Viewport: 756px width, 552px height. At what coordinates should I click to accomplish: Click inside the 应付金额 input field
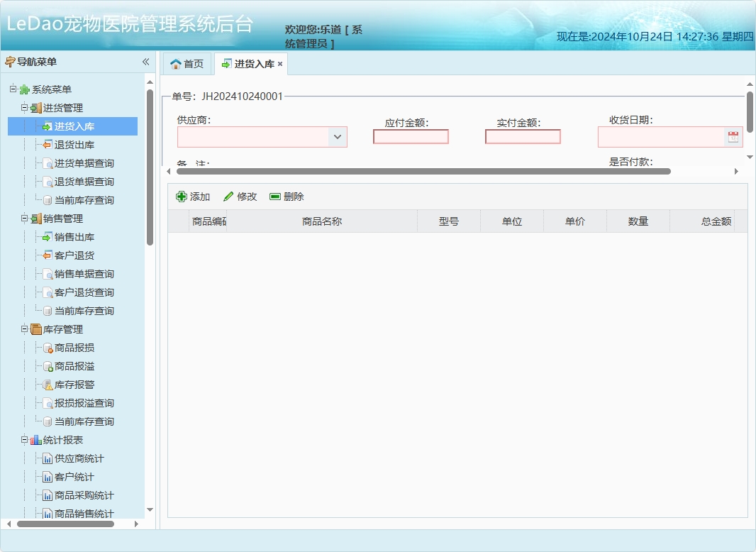pyautogui.click(x=411, y=136)
